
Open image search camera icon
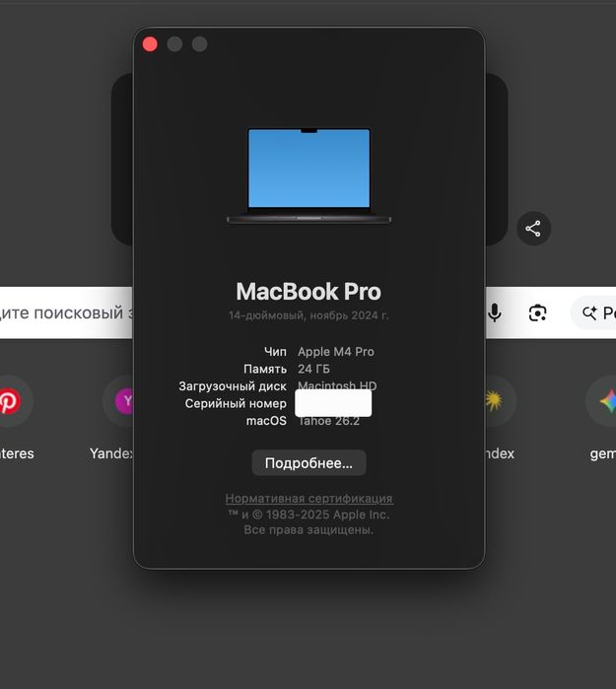click(x=537, y=312)
